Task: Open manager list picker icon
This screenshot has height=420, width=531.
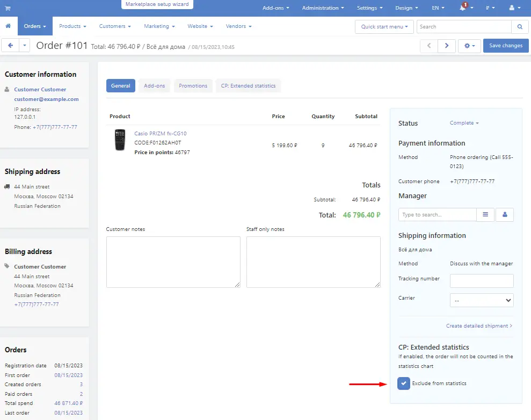Action: 485,214
